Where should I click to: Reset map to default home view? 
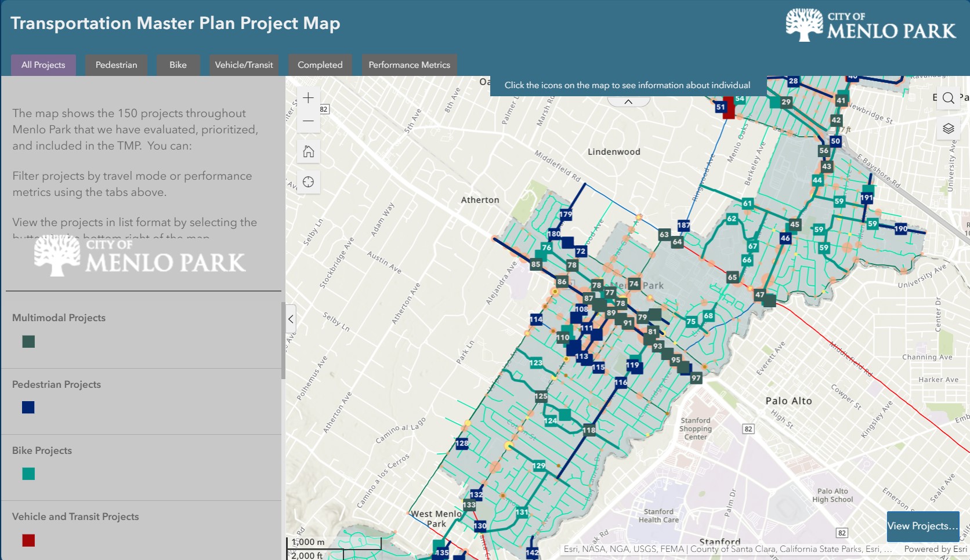coord(309,152)
